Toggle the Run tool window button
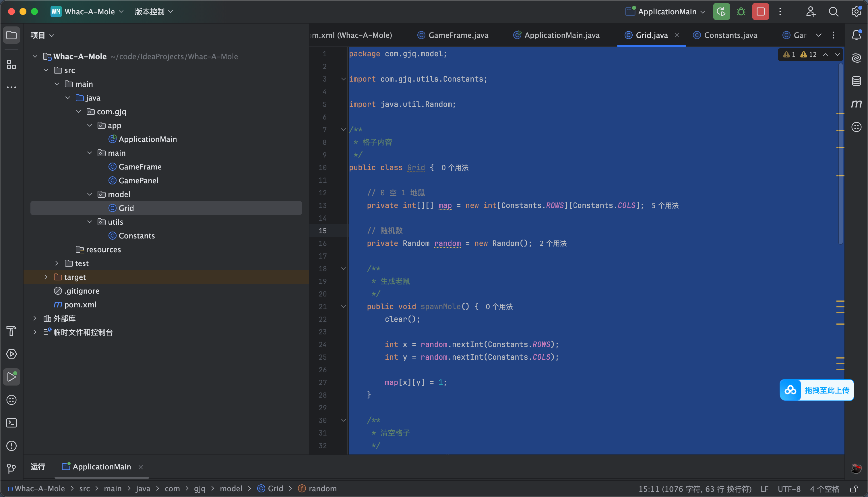This screenshot has width=868, height=497. click(11, 377)
